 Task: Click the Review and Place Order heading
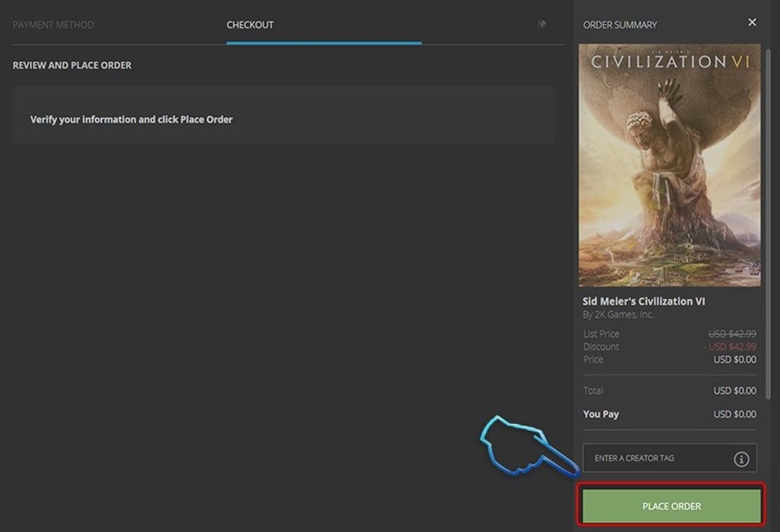point(72,65)
